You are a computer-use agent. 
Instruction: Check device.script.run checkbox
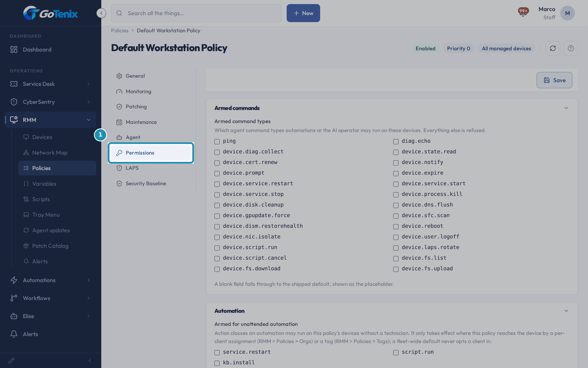coord(217,248)
